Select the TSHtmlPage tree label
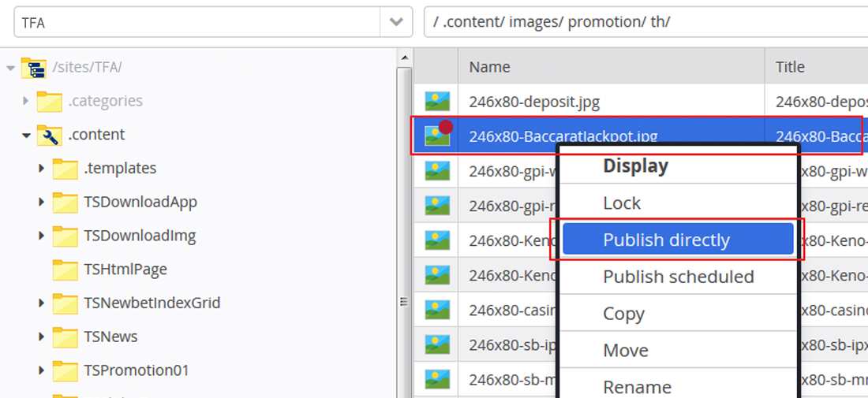Screen dimensions: 868x398 point(125,270)
